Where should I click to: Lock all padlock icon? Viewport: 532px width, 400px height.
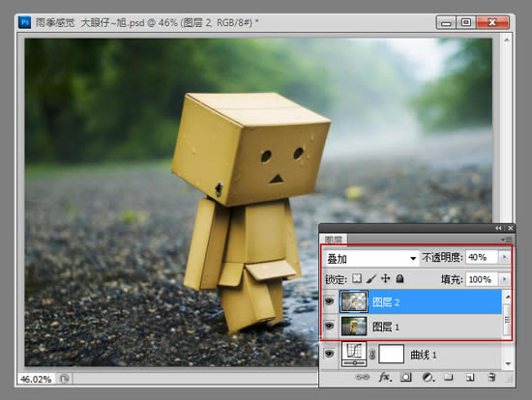coord(400,278)
